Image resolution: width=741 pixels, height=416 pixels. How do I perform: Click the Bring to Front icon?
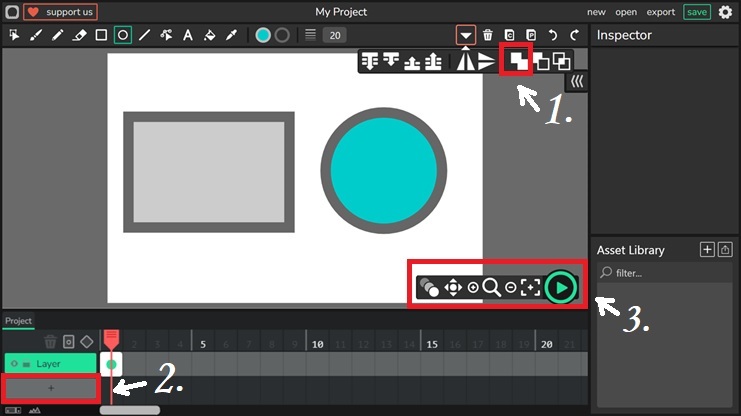[518, 62]
